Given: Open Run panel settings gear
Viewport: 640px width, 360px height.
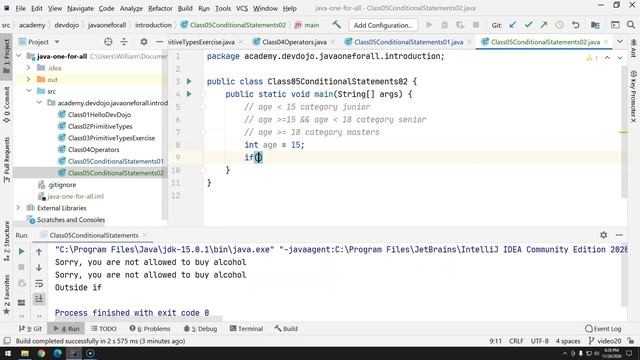Looking at the screenshot, I should tap(604, 235).
